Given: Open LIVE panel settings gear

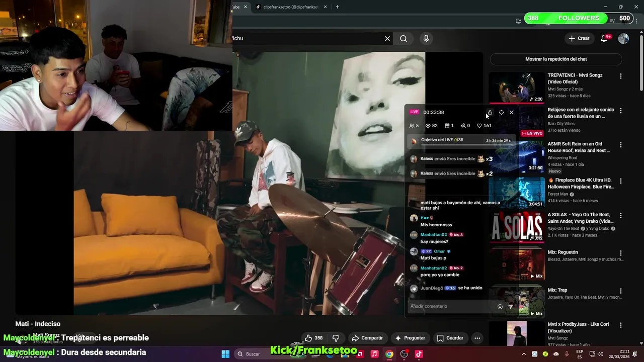Looking at the screenshot, I should 501,112.
